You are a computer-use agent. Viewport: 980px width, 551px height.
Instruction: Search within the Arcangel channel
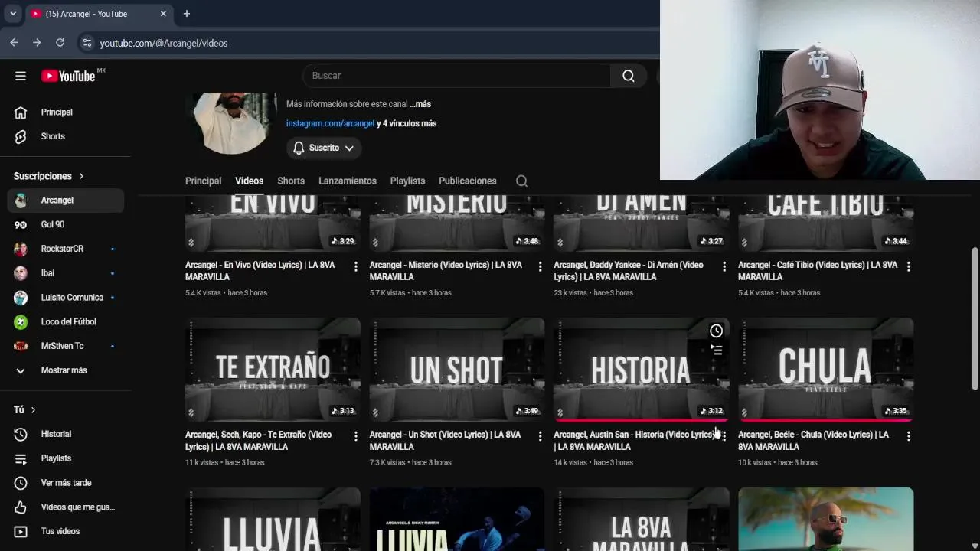[521, 181]
